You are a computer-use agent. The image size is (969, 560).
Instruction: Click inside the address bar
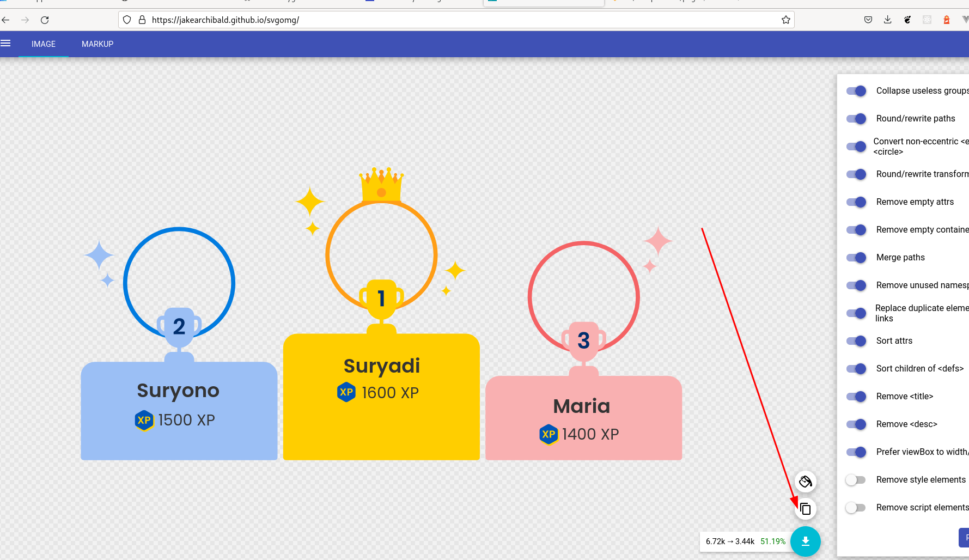[x=436, y=20]
